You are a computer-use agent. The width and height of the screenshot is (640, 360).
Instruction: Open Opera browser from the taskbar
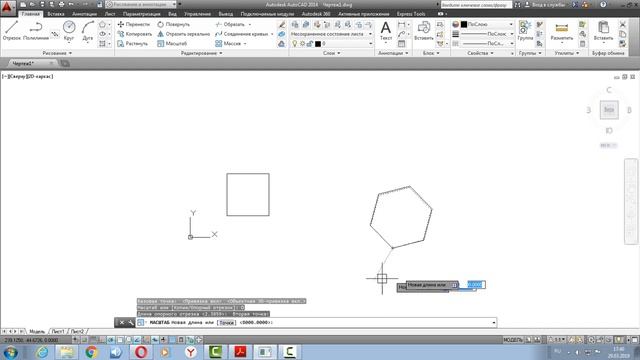[141, 352]
